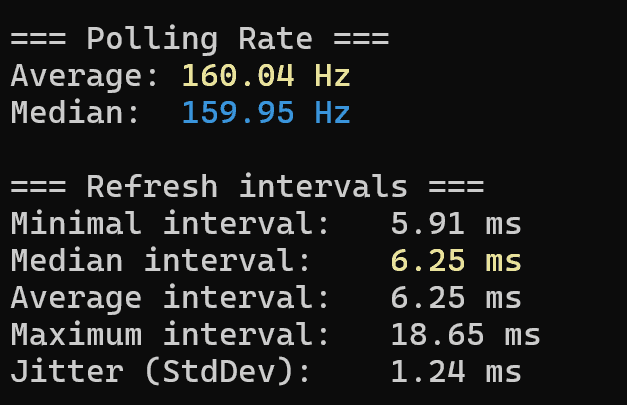Click the trailing === after Polling Rate

point(361,39)
